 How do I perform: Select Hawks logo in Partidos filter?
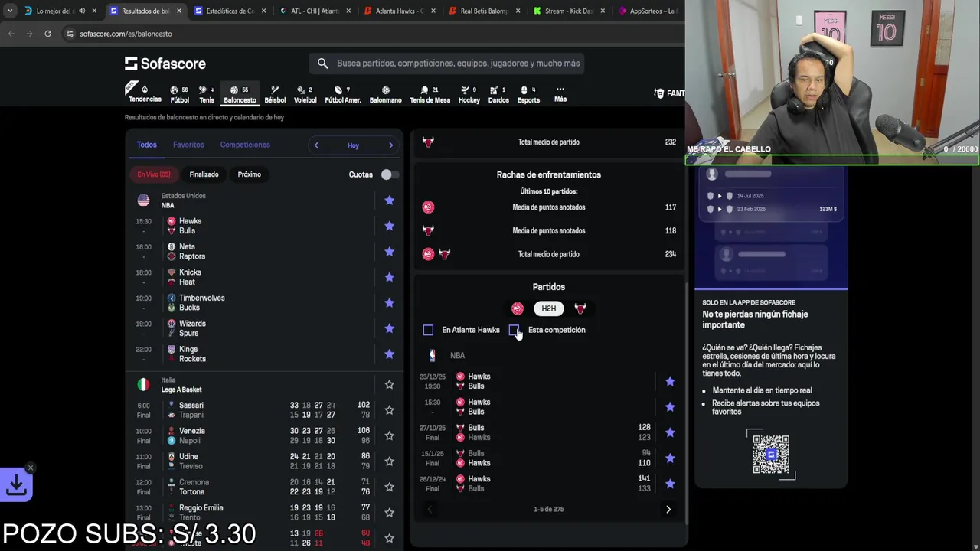518,308
